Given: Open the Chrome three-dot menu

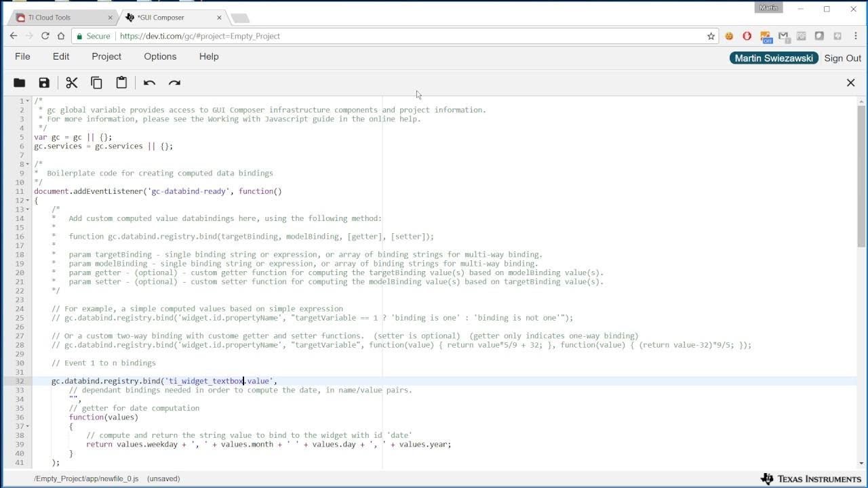Looking at the screenshot, I should coord(855,36).
